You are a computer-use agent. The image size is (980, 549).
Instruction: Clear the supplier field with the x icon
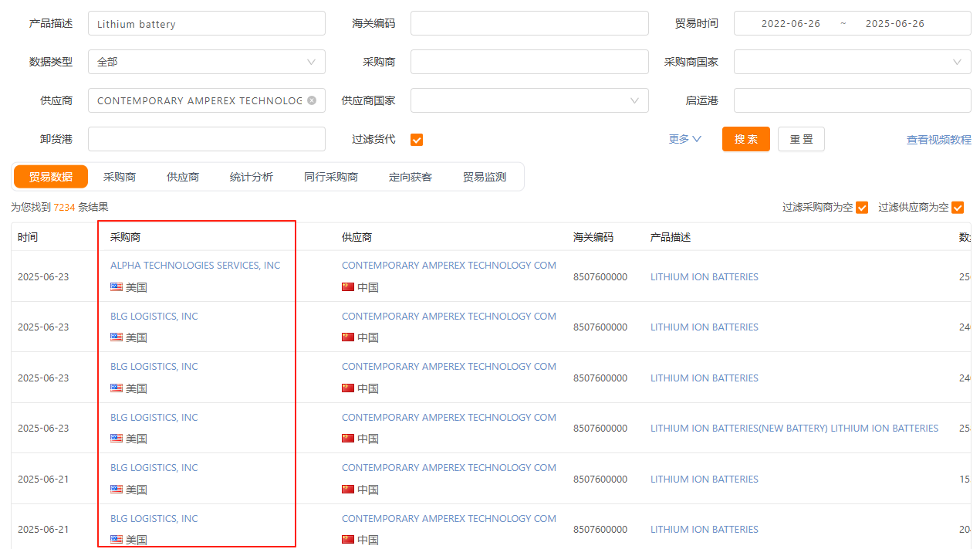coord(312,100)
